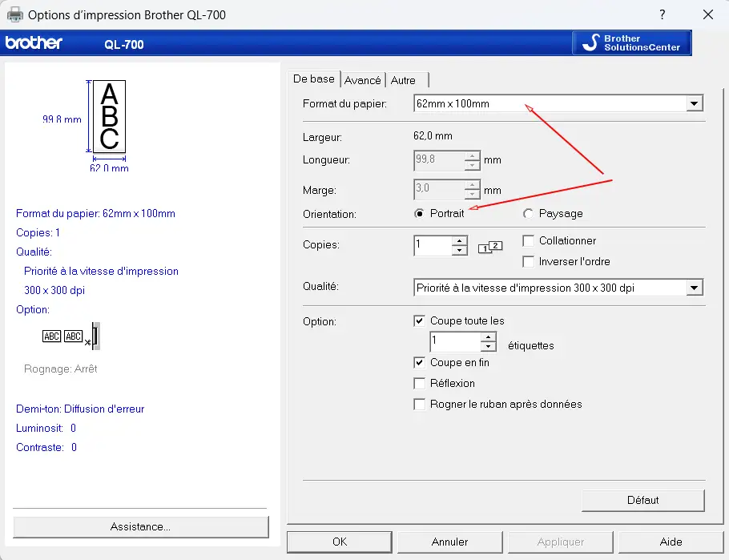Enable Rogner le ruban après données
This screenshot has height=560, width=729.
click(x=419, y=405)
